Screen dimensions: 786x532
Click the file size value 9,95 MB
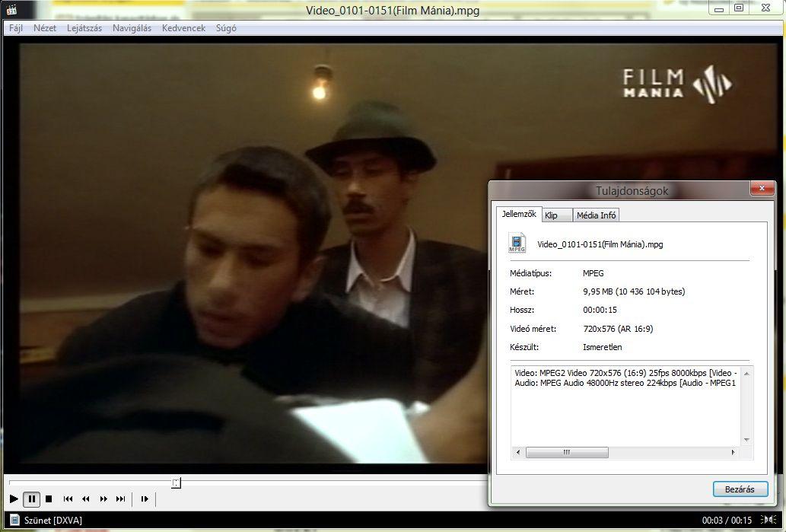(x=634, y=291)
